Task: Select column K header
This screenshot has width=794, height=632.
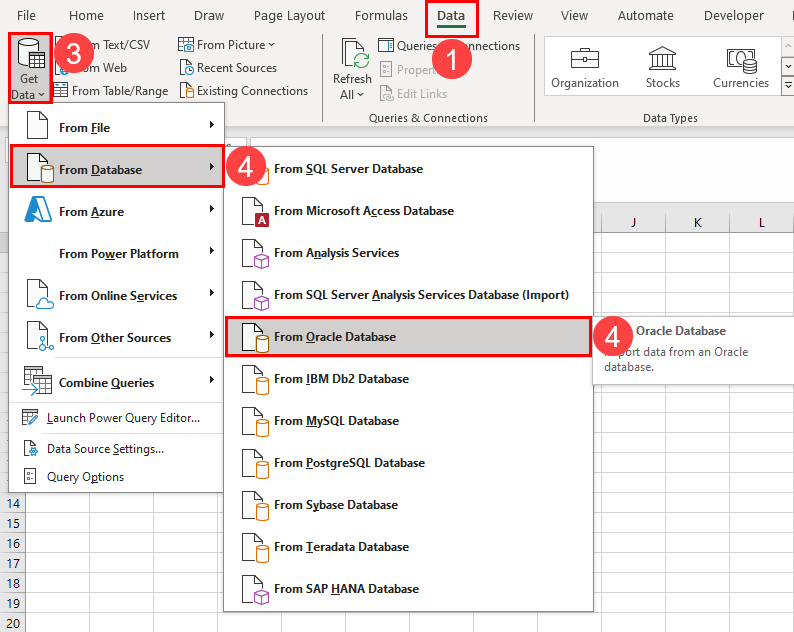Action: click(697, 222)
